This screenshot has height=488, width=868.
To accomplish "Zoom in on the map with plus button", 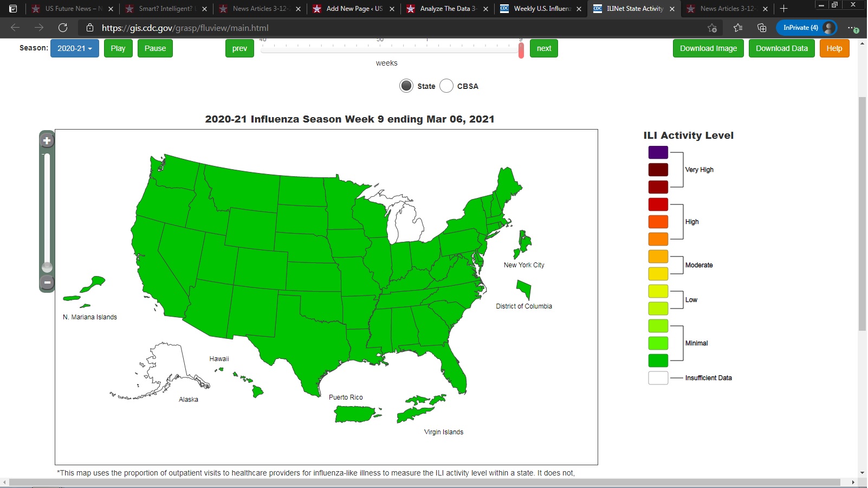I will (47, 141).
